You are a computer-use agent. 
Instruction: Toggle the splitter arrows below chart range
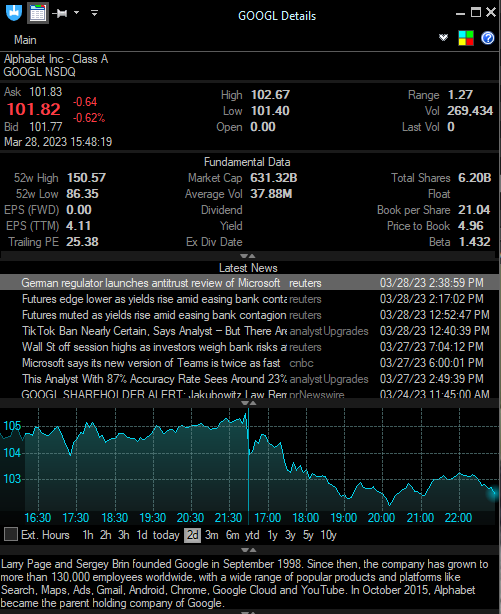click(248, 550)
